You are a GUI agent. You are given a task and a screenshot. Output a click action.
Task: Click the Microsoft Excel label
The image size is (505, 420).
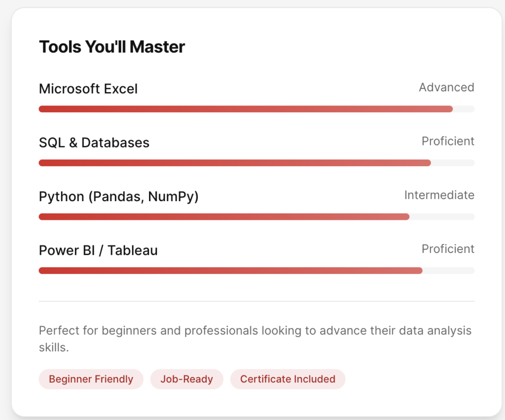[88, 89]
